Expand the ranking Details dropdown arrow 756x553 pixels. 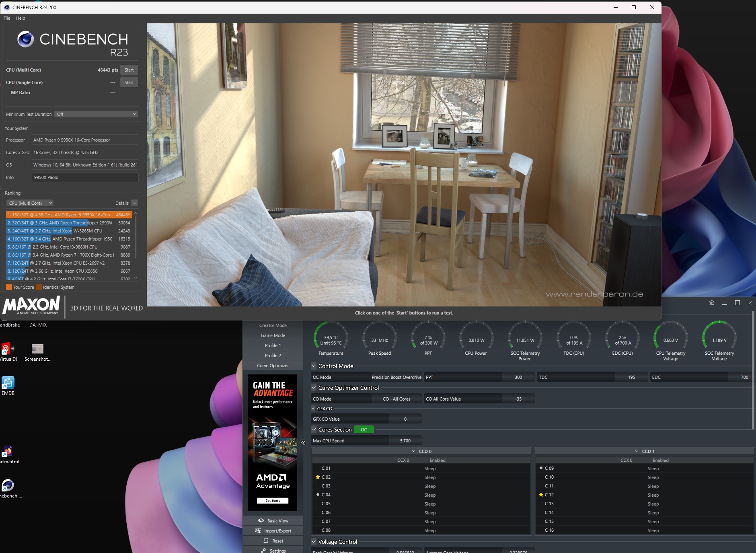click(x=135, y=203)
